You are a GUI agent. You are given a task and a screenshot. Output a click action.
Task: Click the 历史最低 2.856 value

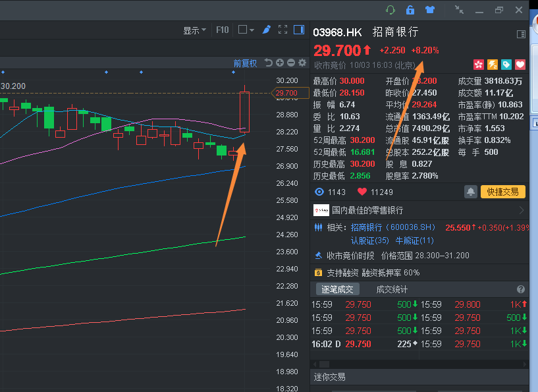pos(360,176)
